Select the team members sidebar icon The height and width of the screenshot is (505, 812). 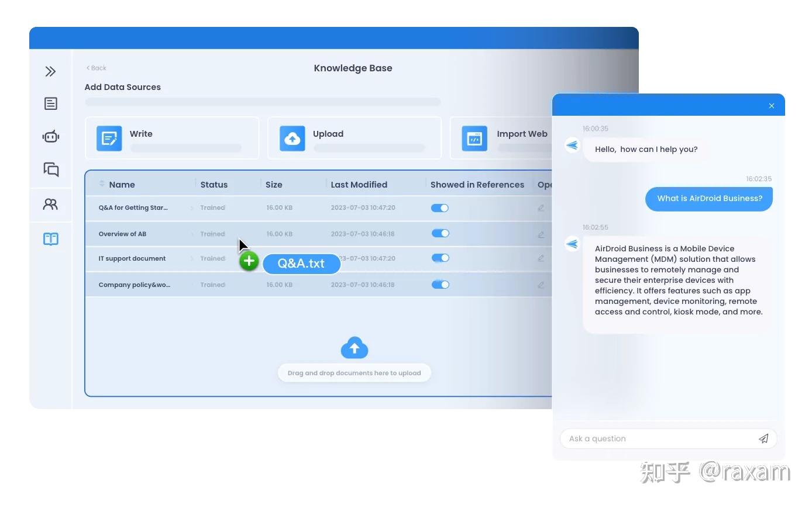(x=50, y=205)
